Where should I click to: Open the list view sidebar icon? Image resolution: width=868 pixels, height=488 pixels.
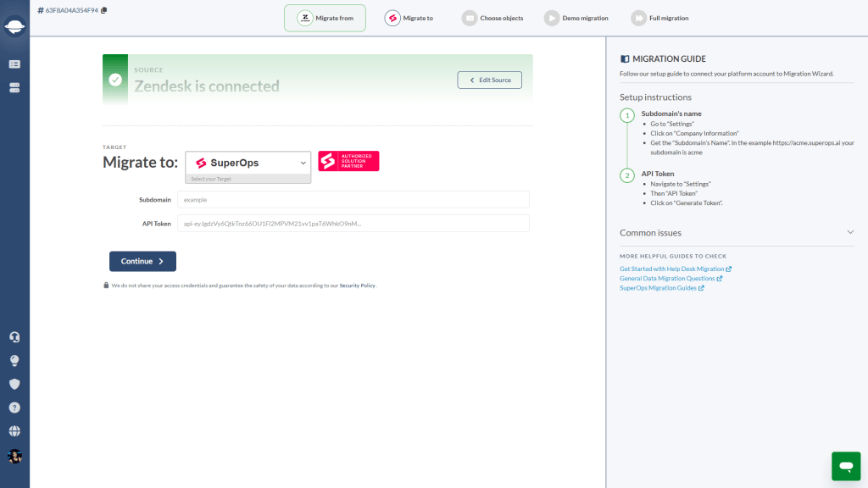click(14, 64)
